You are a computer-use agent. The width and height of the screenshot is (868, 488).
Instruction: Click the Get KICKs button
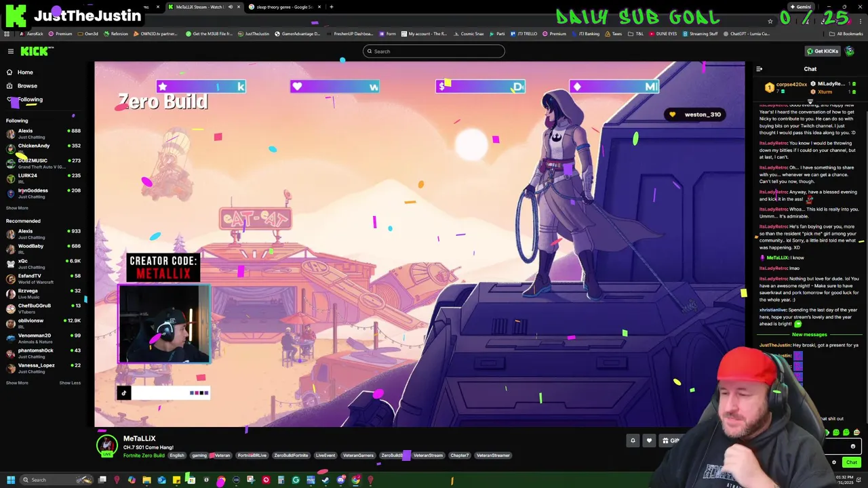coord(822,51)
